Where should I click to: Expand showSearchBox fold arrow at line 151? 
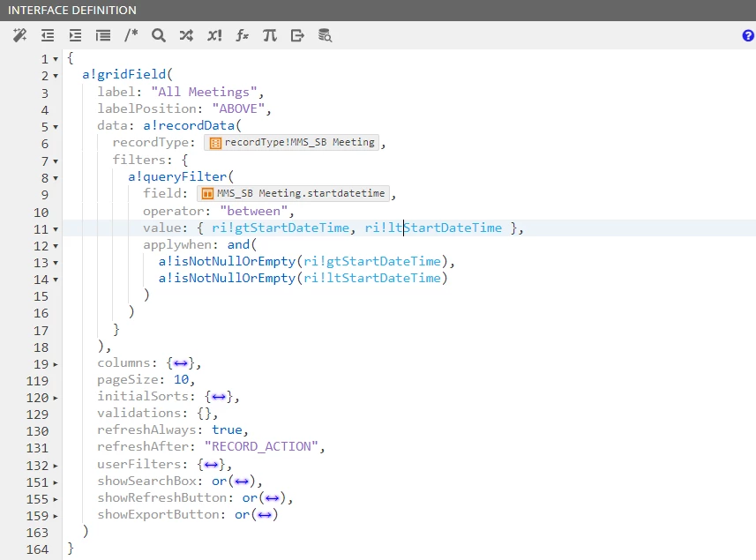pos(56,482)
